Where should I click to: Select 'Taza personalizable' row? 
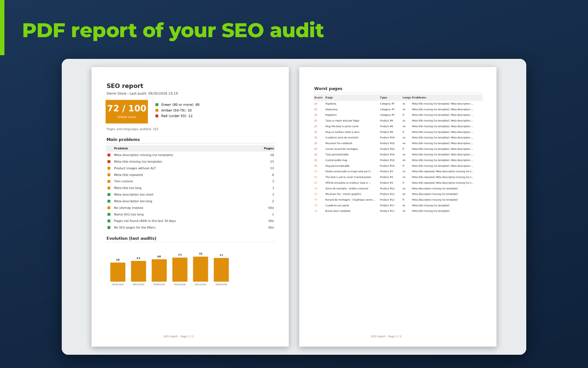(x=398, y=155)
